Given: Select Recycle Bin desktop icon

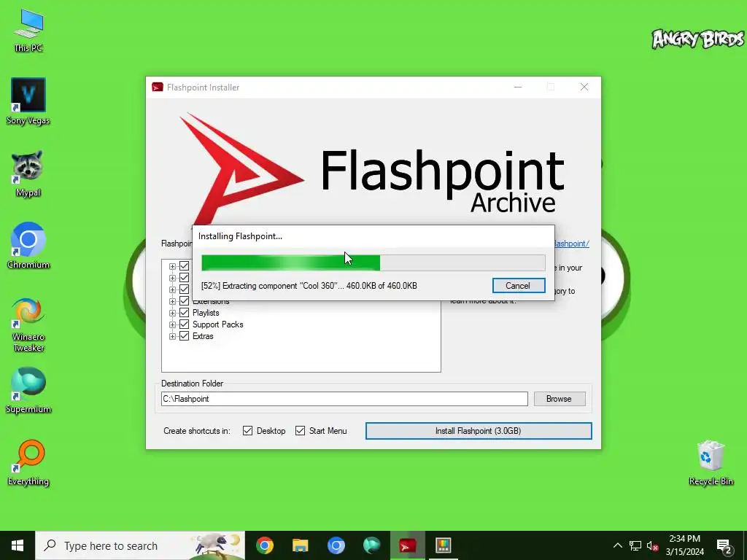Looking at the screenshot, I should [711, 462].
